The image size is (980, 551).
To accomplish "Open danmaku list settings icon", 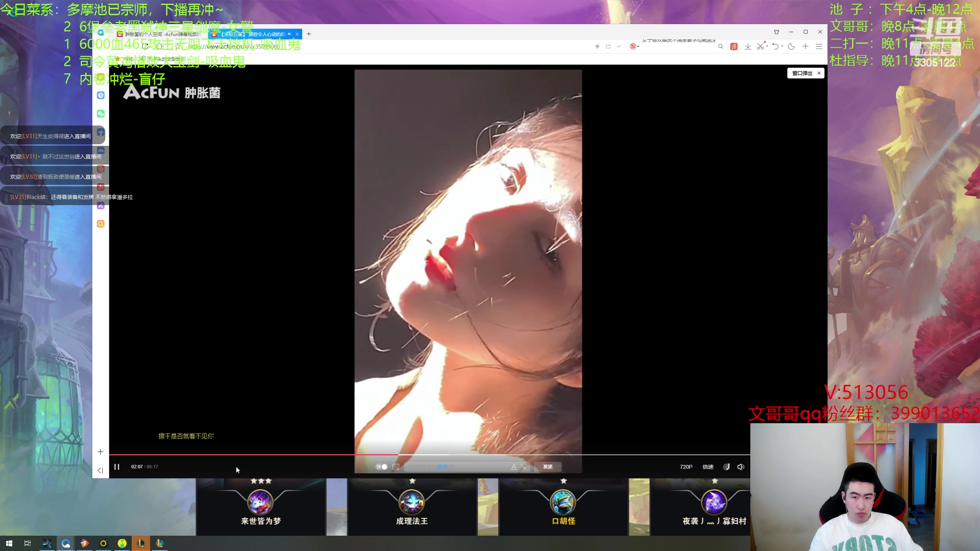I will tap(396, 466).
